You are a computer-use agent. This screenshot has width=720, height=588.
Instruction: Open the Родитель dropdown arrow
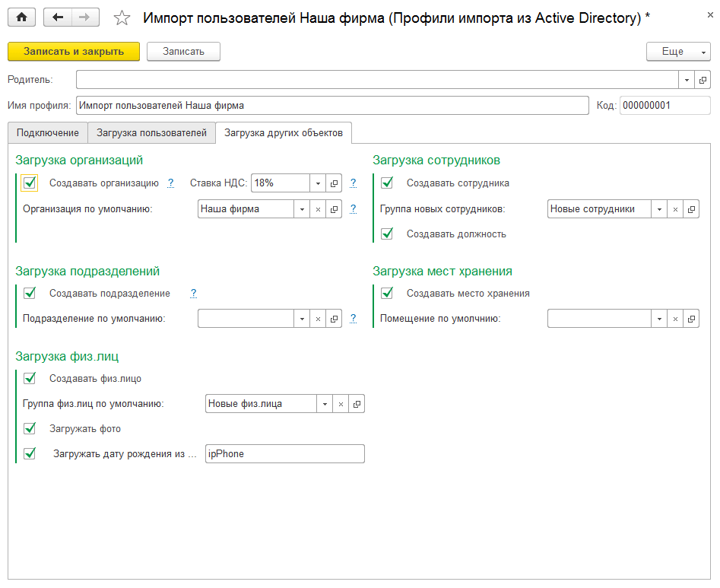point(687,79)
